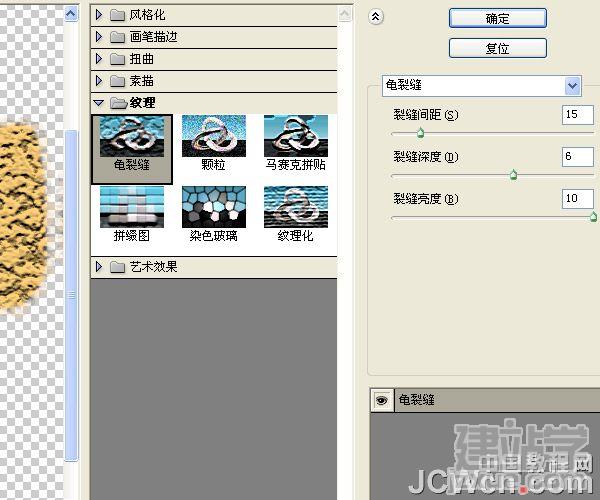Click the 风格化 folder icon
Viewport: 600px width, 500px height.
pyautogui.click(x=117, y=15)
